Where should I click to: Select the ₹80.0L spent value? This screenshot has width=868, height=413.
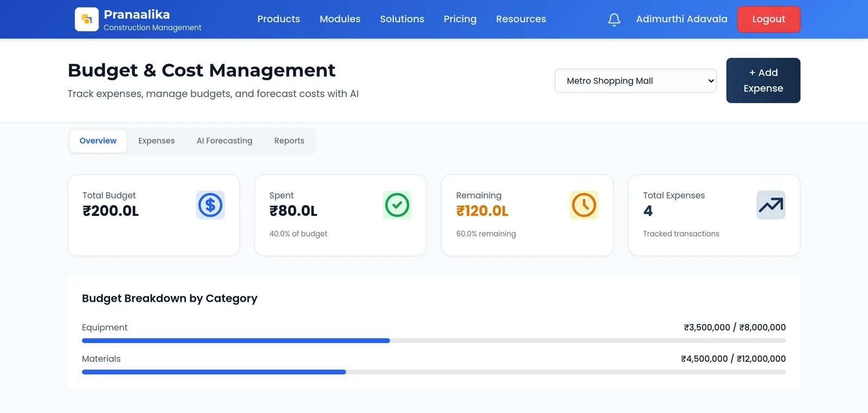(293, 211)
